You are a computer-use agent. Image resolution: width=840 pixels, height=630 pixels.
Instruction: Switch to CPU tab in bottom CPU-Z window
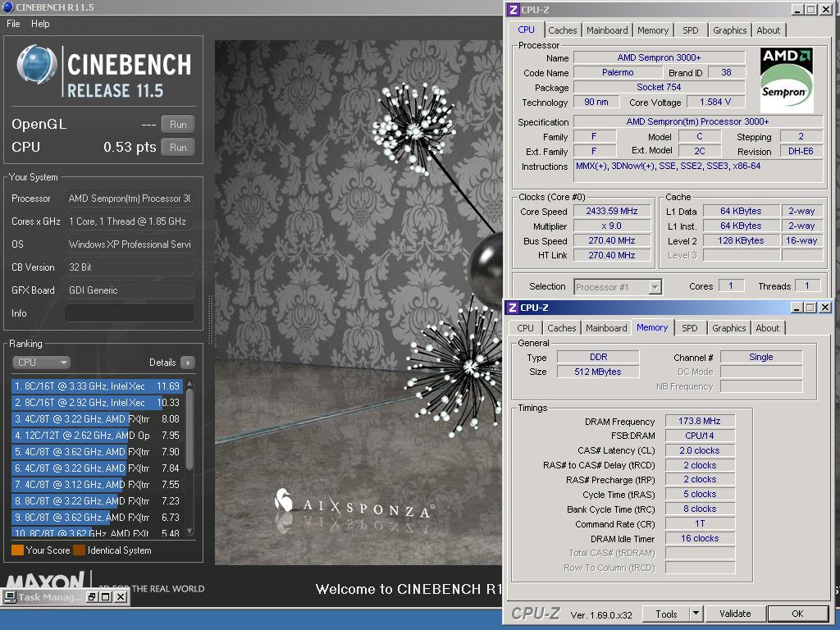point(526,328)
